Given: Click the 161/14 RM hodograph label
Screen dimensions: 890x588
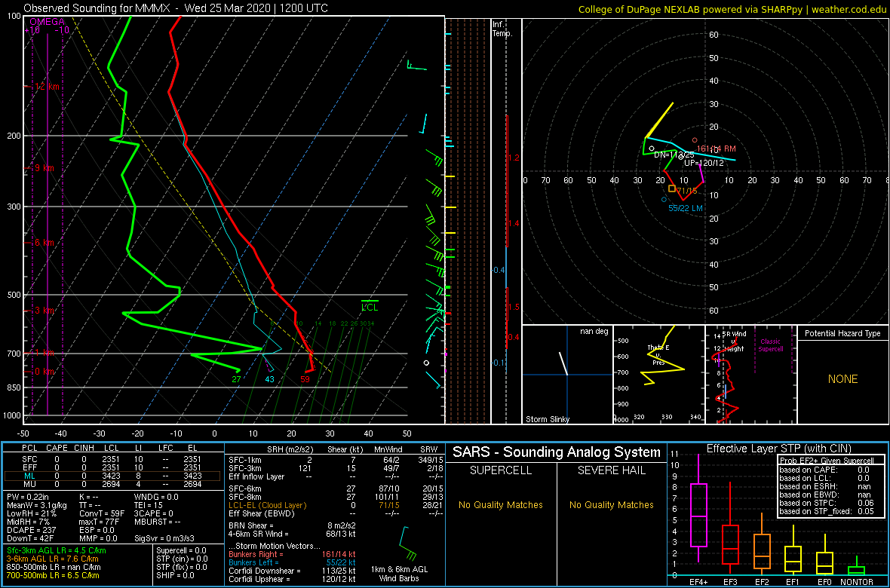Looking at the screenshot, I should [715, 149].
